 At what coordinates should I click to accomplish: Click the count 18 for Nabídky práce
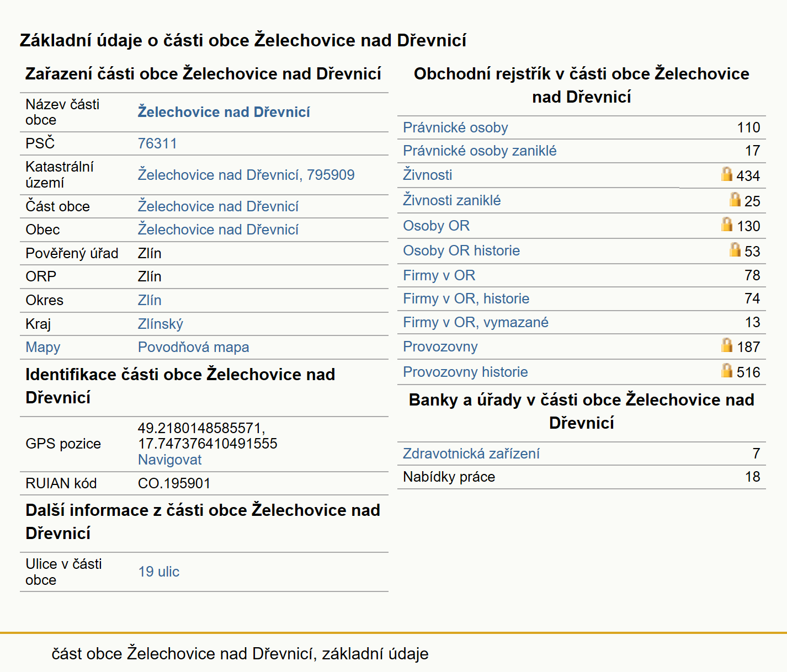(x=752, y=477)
